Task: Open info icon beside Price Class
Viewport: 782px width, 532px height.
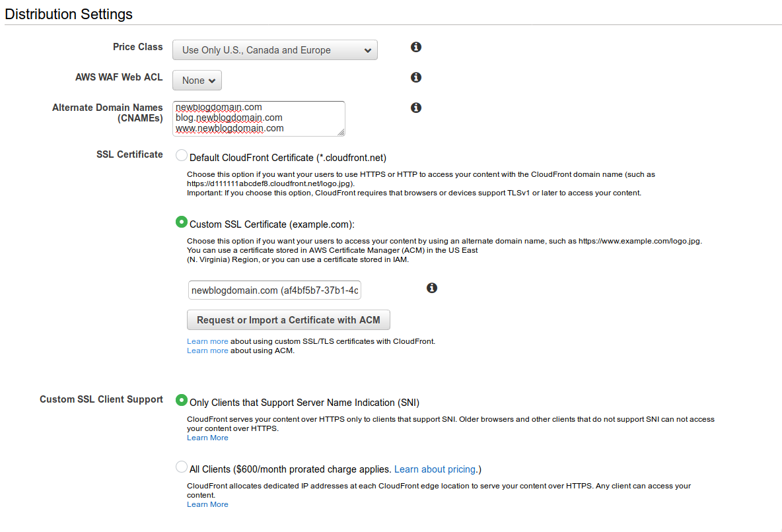Action: pyautogui.click(x=416, y=47)
